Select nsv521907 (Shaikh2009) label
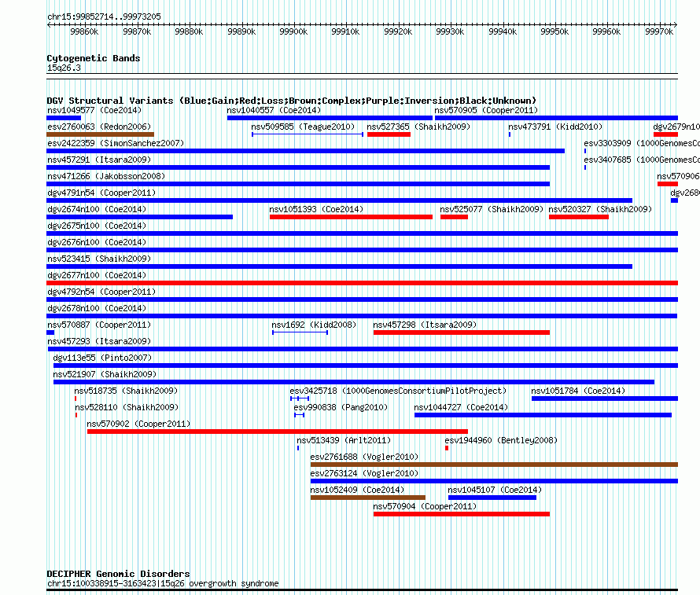This screenshot has height=595, width=700. pyautogui.click(x=105, y=374)
